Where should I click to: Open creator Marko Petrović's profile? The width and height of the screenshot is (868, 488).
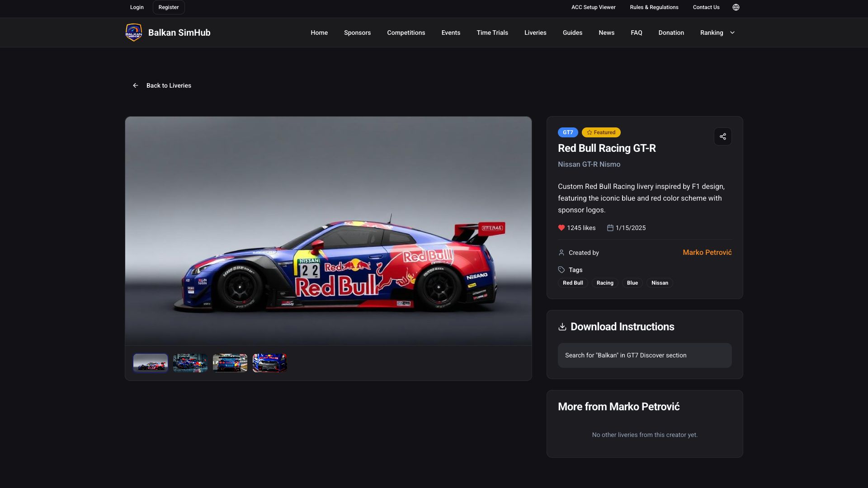click(707, 253)
